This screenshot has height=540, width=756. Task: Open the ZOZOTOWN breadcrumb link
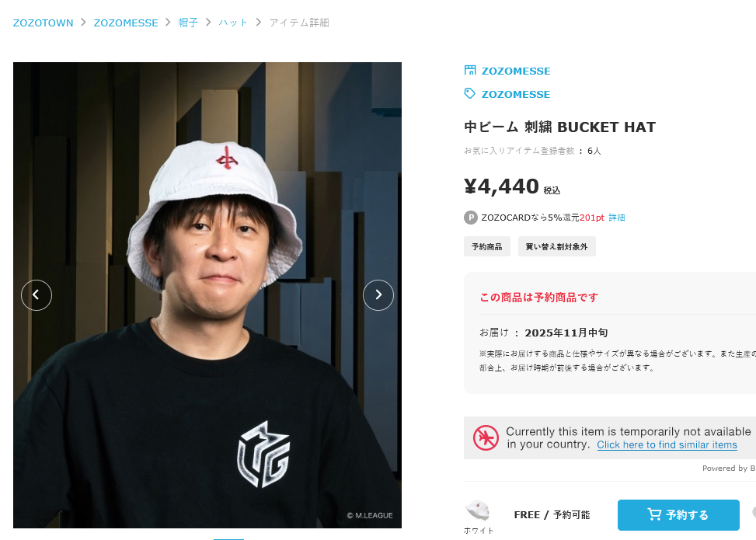tap(43, 23)
